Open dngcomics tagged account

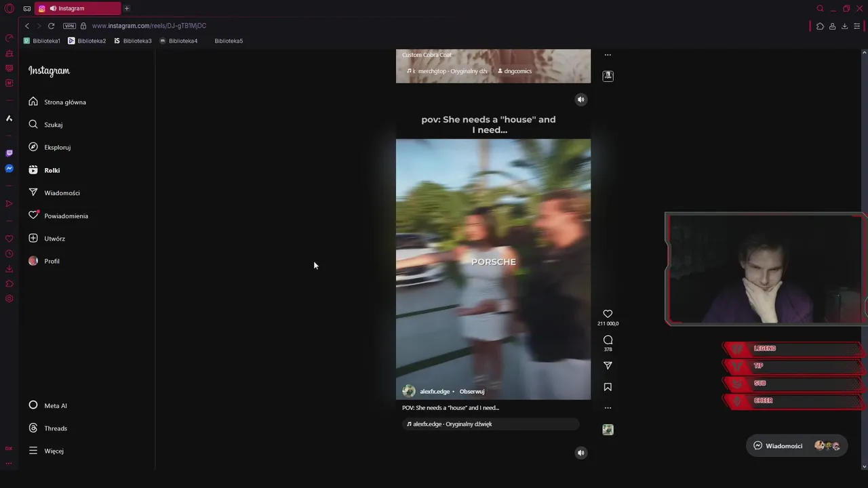(515, 70)
